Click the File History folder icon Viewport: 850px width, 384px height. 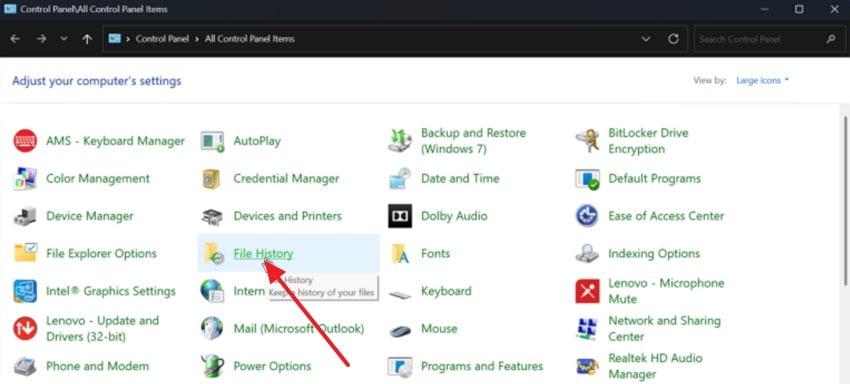tap(214, 253)
